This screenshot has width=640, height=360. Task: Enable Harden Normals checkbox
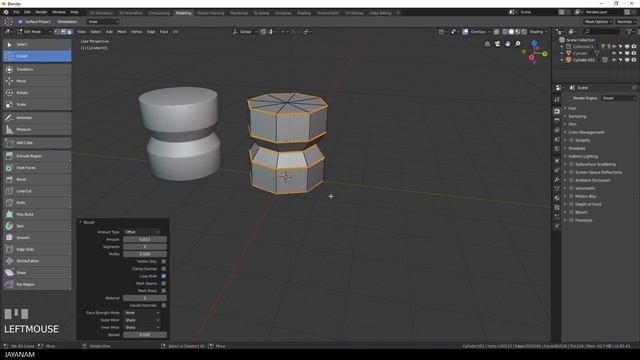[x=164, y=305]
